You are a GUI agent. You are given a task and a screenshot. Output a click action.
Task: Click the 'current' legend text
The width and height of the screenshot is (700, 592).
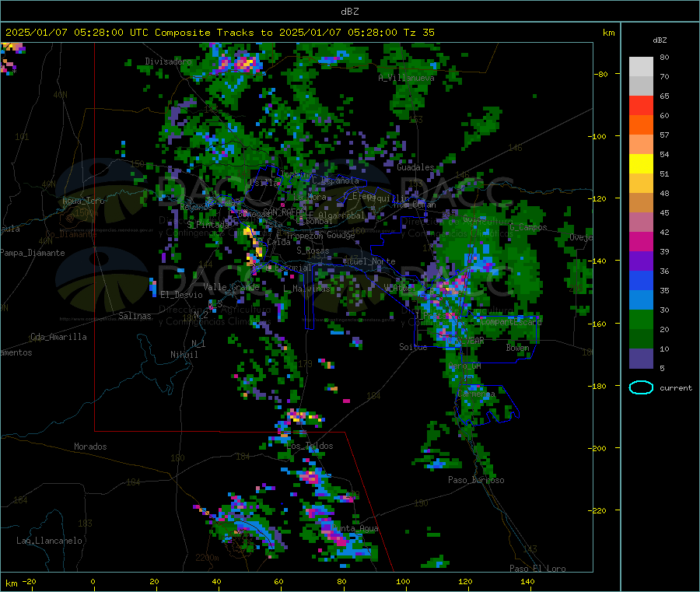[676, 388]
